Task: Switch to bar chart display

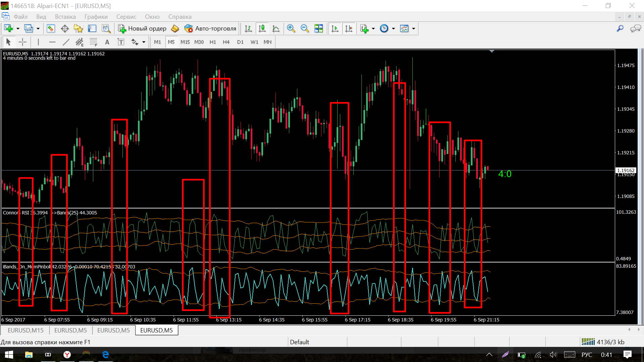Action: pos(248,29)
